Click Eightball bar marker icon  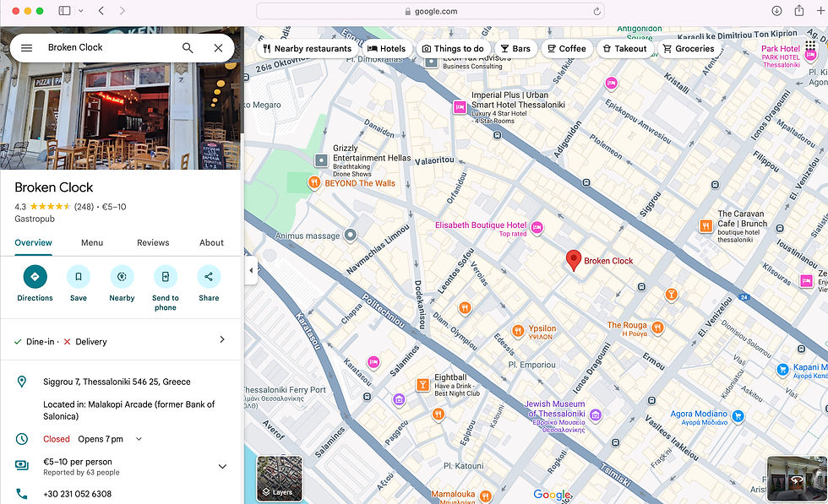tap(422, 385)
